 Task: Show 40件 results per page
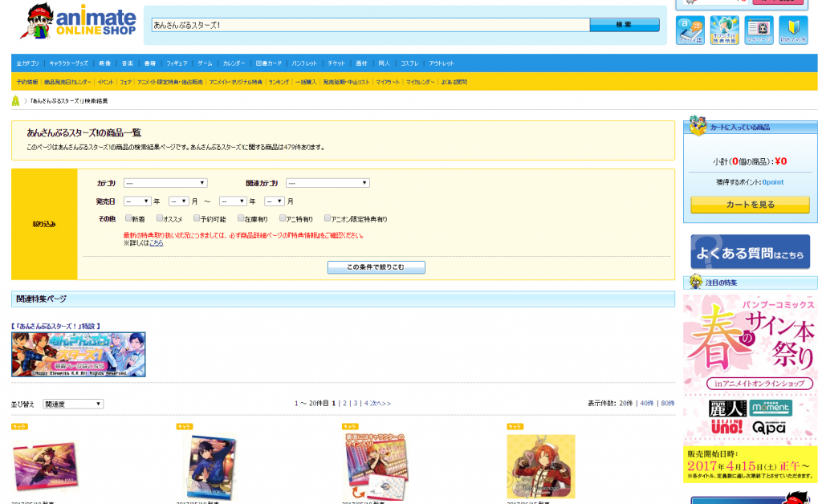647,404
